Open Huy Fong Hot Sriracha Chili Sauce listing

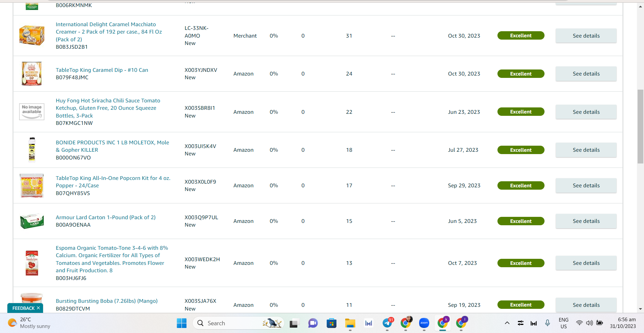tap(108, 108)
